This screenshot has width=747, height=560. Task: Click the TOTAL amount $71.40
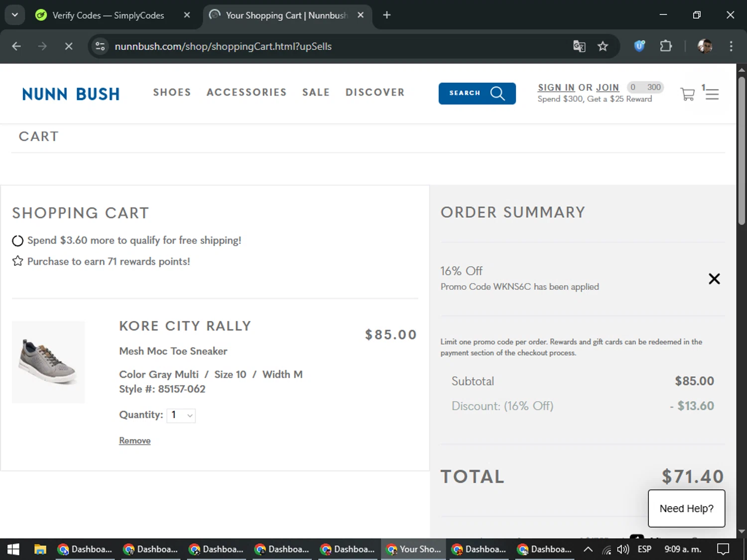(693, 476)
